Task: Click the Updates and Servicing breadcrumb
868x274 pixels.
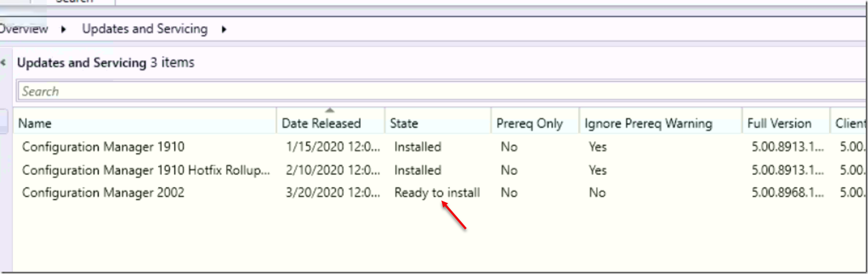Action: point(145,29)
